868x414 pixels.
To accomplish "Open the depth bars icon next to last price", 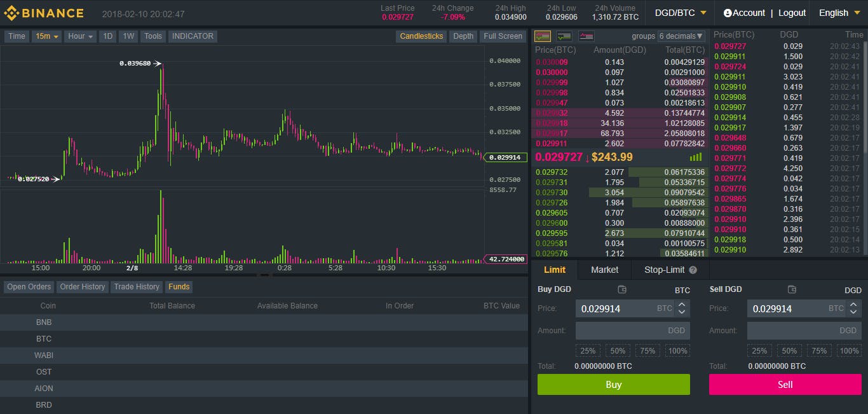I will pos(695,156).
